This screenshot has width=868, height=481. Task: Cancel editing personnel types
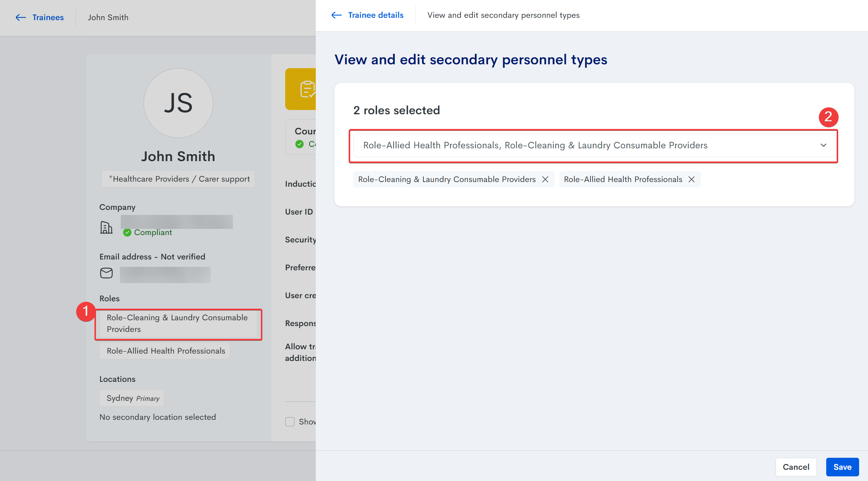[796, 467]
